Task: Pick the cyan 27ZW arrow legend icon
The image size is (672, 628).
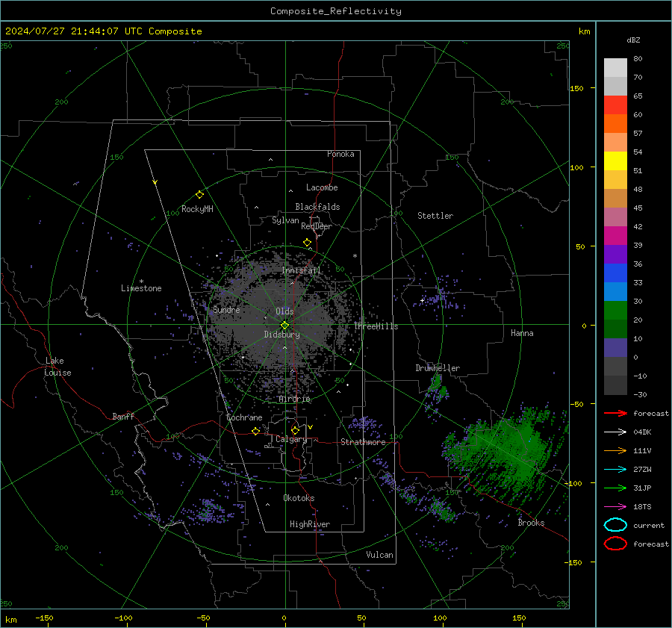Action: [615, 469]
